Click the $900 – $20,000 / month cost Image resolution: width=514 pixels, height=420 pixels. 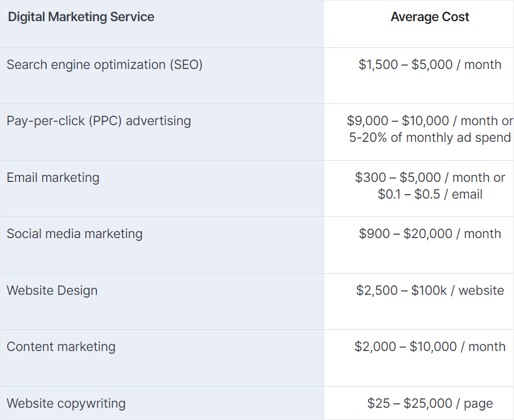430,234
